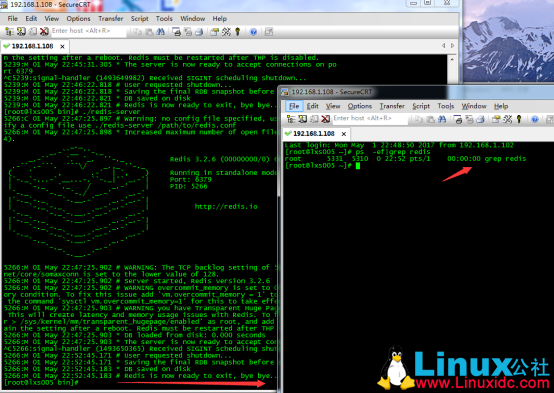Click Reconnect icon in front window toolbar
The image size is (554, 393).
point(314,119)
